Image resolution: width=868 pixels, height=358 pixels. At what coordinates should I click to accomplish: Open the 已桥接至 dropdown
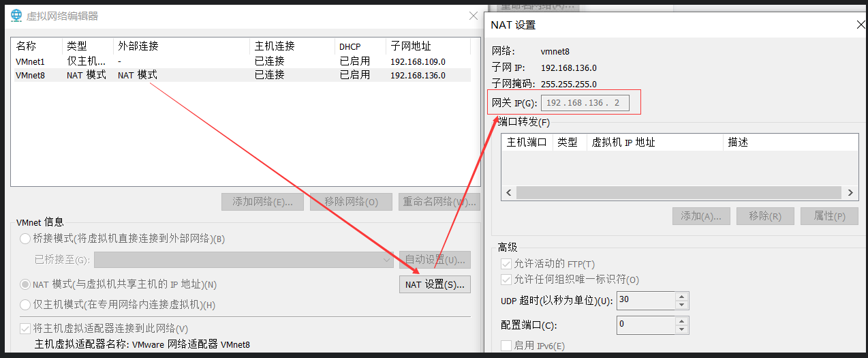[243, 260]
